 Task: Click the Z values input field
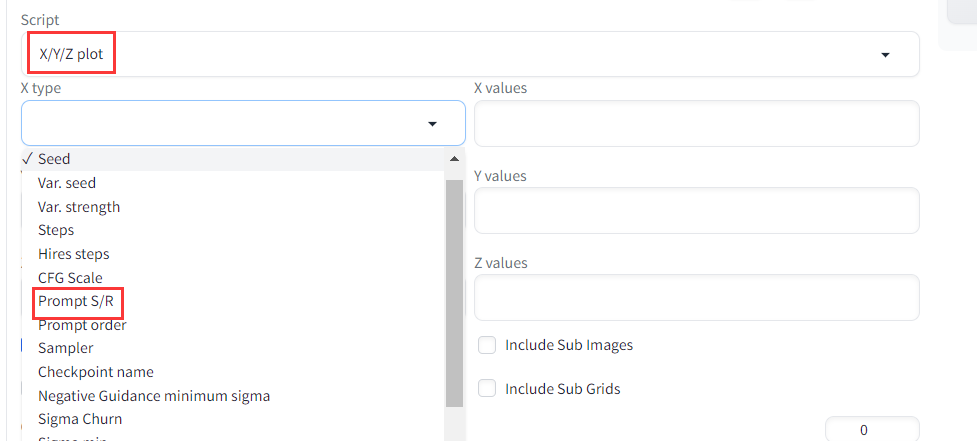tap(696, 298)
